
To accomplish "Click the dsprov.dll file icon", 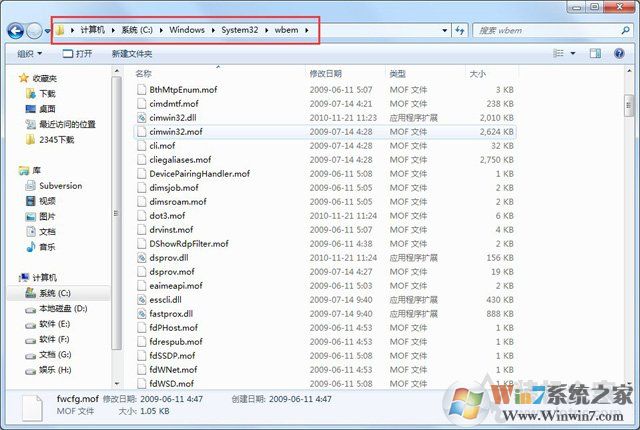I will pos(141,258).
